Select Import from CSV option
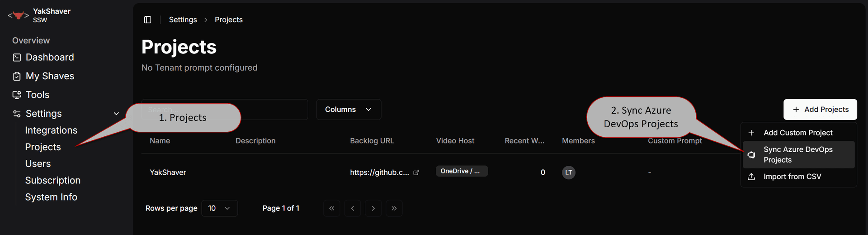Screen dimensions: 868x235 tap(792, 177)
